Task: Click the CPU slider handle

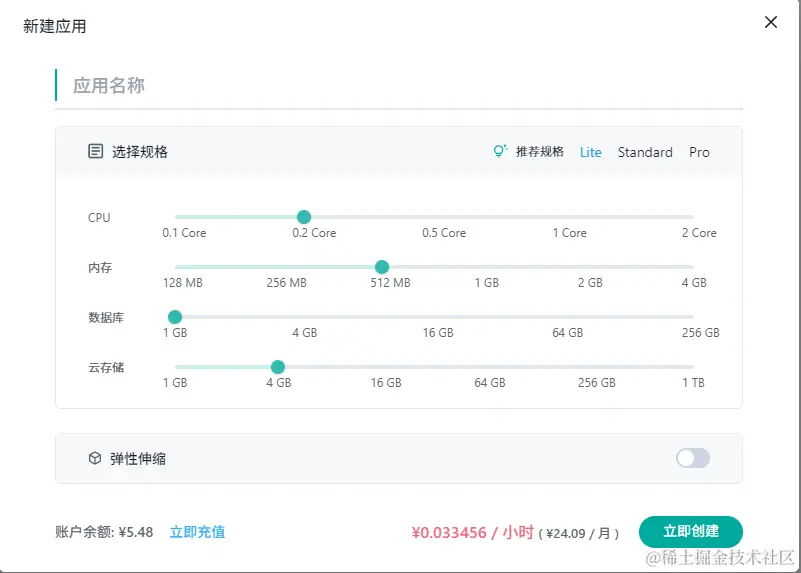Action: tap(304, 217)
